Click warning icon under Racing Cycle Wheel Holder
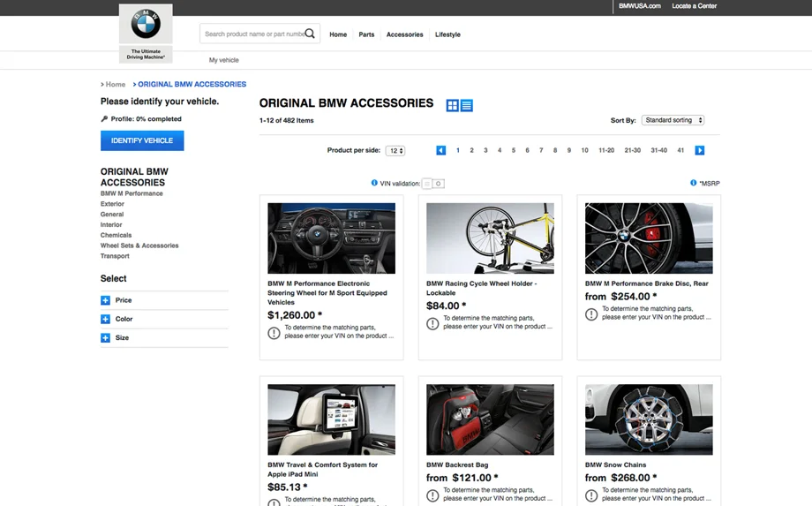The image size is (812, 506). (x=432, y=324)
